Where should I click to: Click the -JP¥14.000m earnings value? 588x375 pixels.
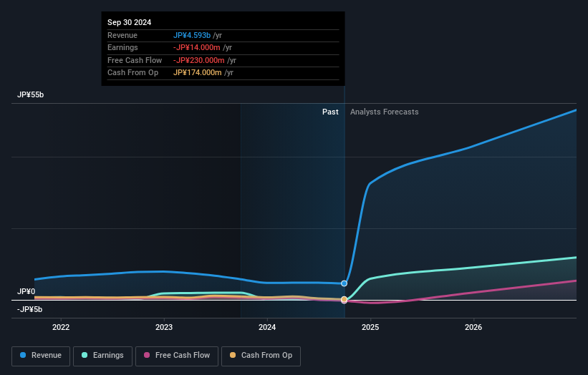tap(196, 47)
